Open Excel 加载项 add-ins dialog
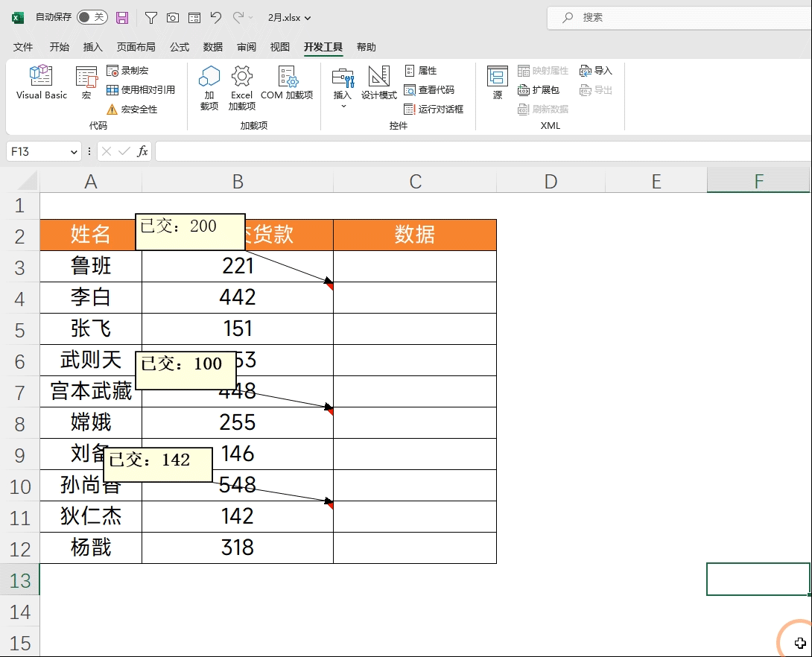The width and height of the screenshot is (812, 657). pyautogui.click(x=242, y=87)
